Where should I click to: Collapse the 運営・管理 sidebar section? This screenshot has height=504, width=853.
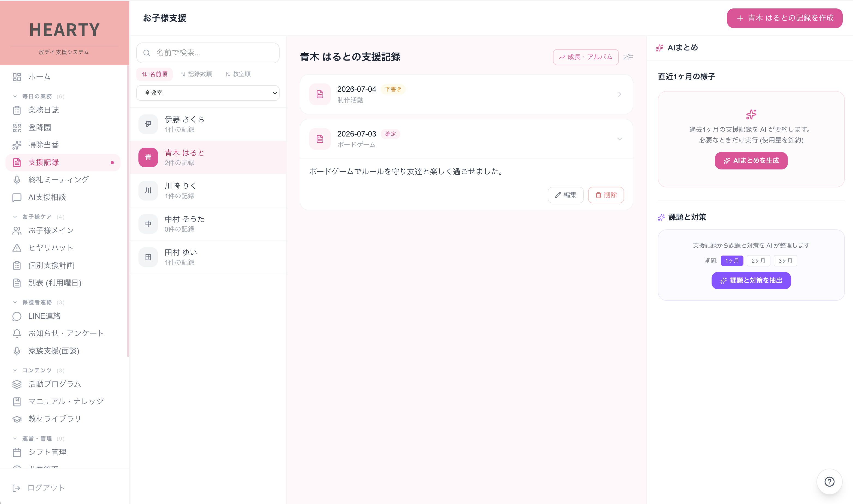(x=38, y=438)
